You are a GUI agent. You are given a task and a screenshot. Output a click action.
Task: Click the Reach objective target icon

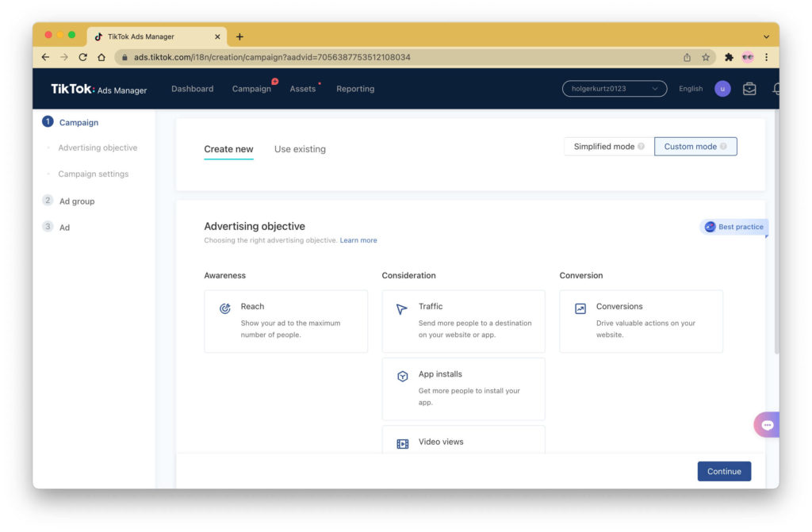point(225,309)
